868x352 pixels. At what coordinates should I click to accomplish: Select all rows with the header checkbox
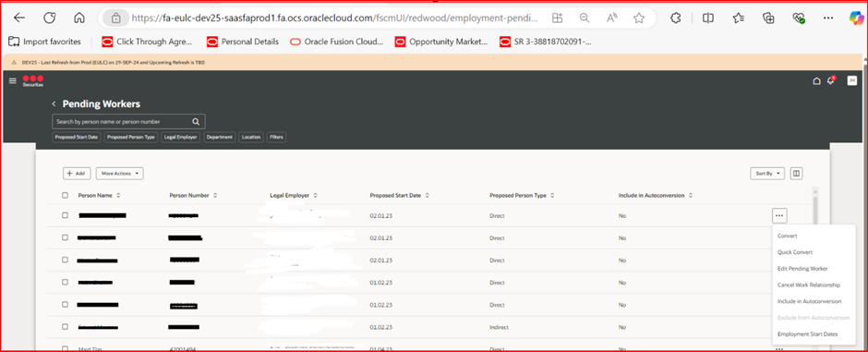[66, 195]
